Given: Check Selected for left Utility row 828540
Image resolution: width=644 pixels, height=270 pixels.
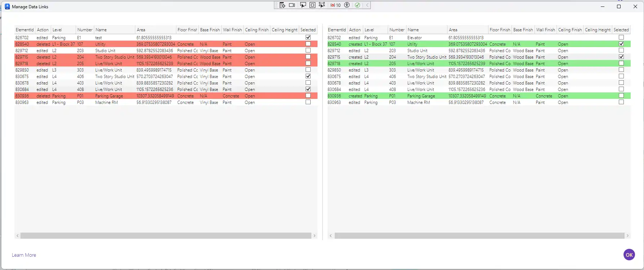Looking at the screenshot, I should click(x=308, y=44).
